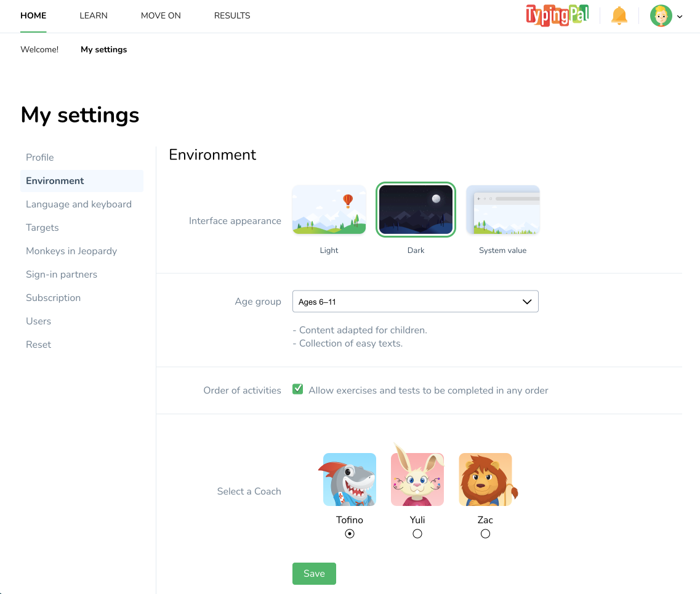This screenshot has width=700, height=594.
Task: Expand the chevron beside the user avatar
Action: (x=680, y=17)
